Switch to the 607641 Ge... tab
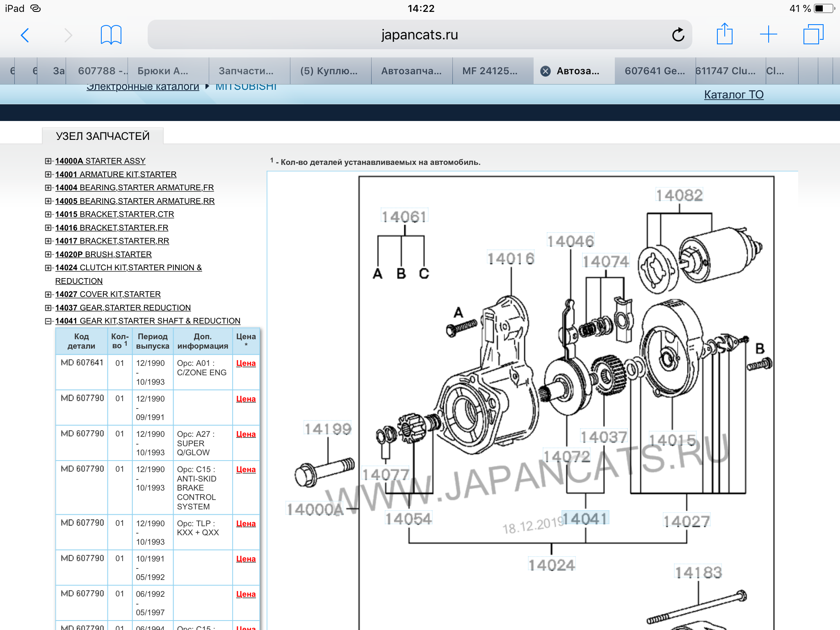 coord(655,71)
